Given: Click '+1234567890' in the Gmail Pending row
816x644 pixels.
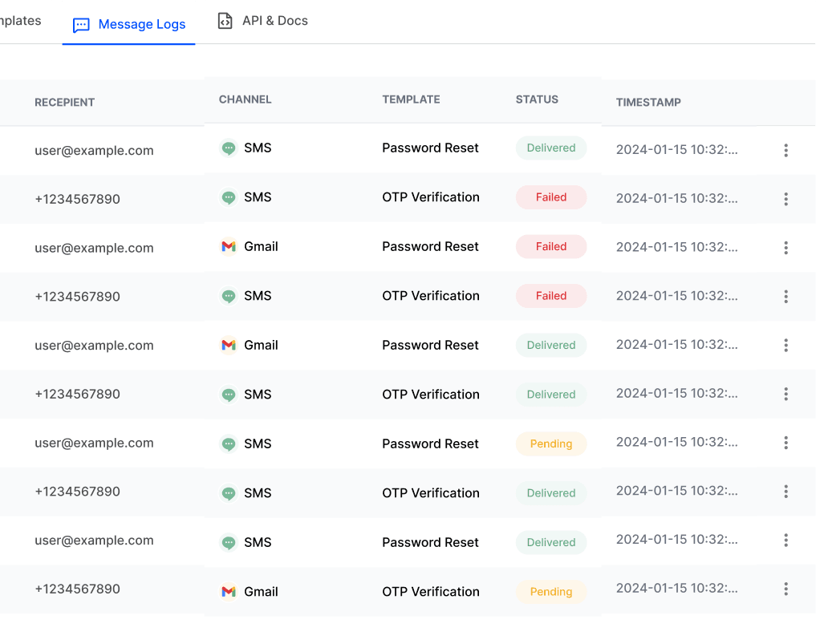Looking at the screenshot, I should pos(78,589).
